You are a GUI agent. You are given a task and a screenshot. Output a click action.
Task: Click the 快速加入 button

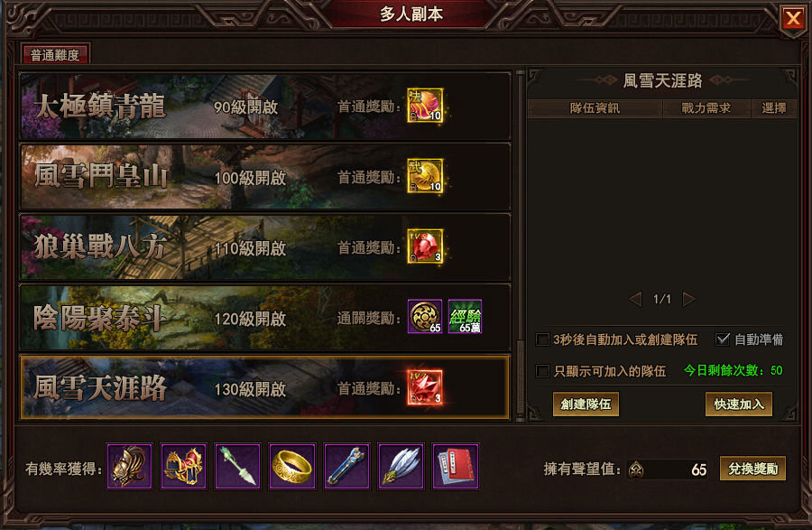point(739,404)
